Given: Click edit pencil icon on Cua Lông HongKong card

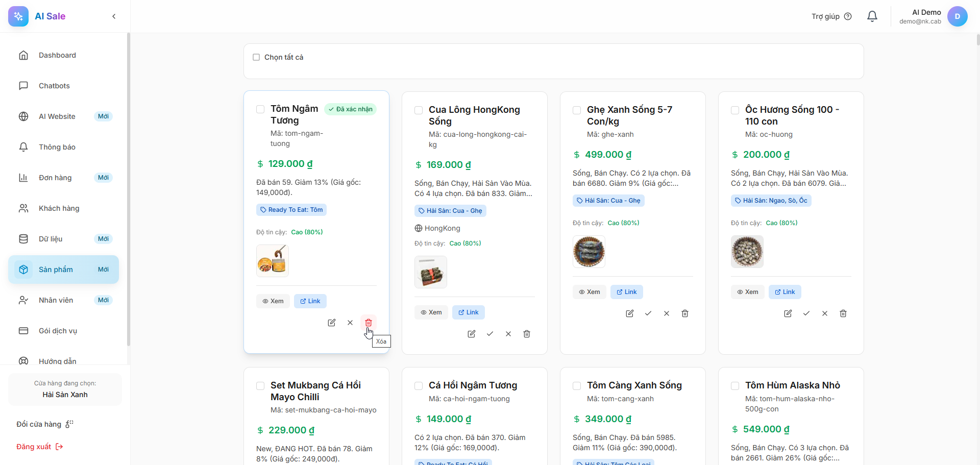Looking at the screenshot, I should [x=471, y=334].
